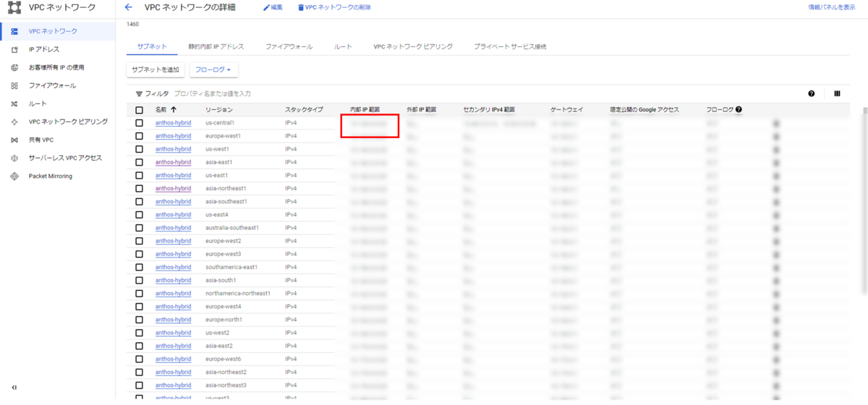The width and height of the screenshot is (868, 405).
Task: Click the trash icon for VPC ネットワークの削除
Action: click(301, 7)
